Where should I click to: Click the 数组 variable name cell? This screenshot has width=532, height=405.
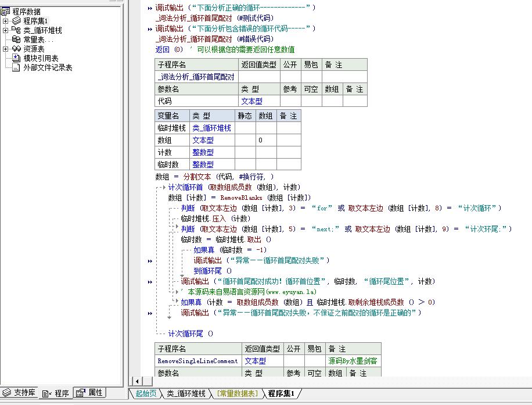(x=172, y=140)
